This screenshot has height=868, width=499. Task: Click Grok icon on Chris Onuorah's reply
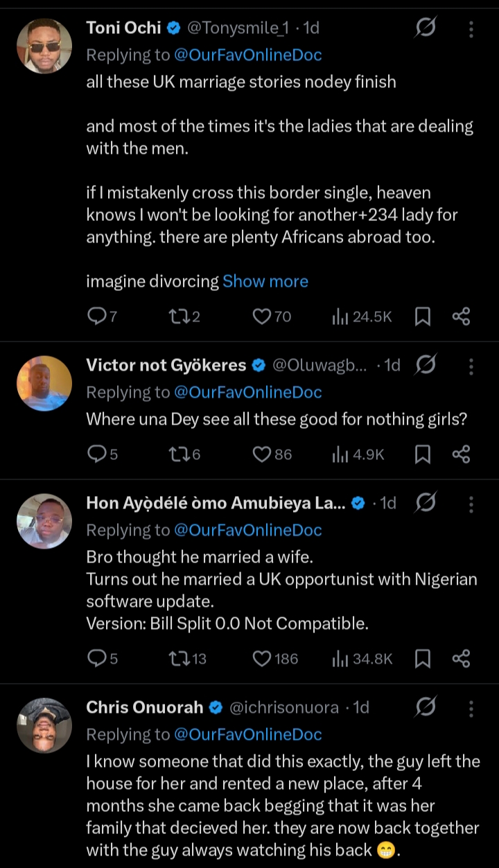pos(426,707)
